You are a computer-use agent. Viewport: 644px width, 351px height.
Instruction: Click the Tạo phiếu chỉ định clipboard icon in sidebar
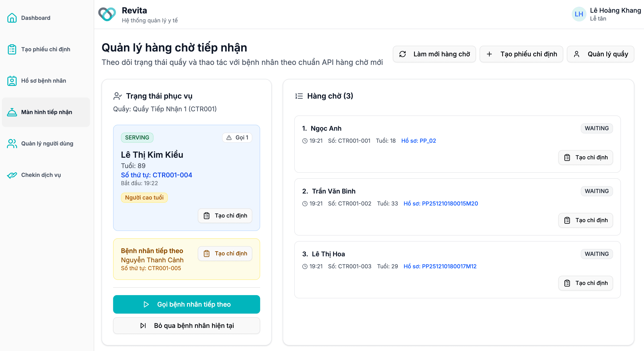(12, 49)
